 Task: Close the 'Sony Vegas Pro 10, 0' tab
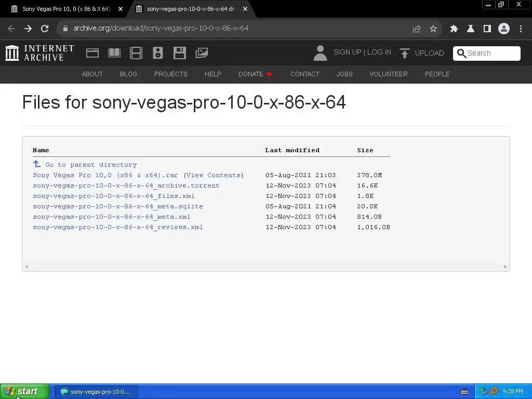click(121, 9)
